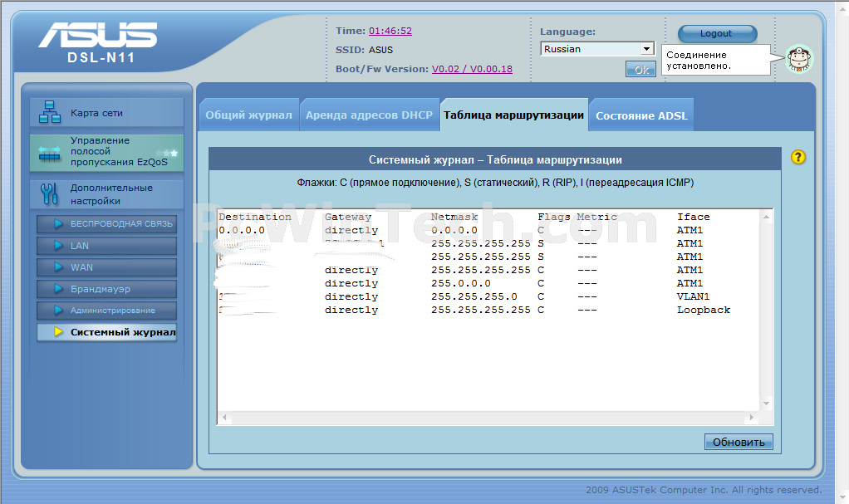This screenshot has height=504, width=849.
Task: Click 0.0.0.0 in the Destination column
Action: point(242,230)
